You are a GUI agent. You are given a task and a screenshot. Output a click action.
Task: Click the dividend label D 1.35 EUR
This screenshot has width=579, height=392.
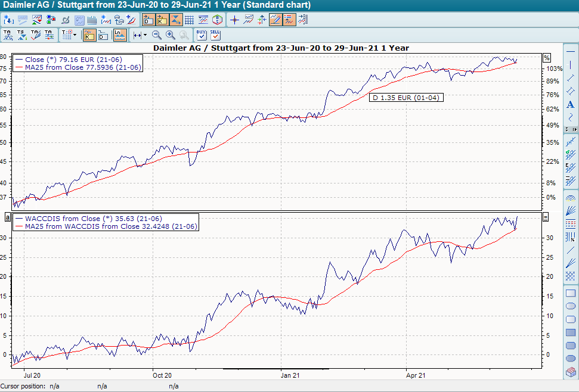405,97
